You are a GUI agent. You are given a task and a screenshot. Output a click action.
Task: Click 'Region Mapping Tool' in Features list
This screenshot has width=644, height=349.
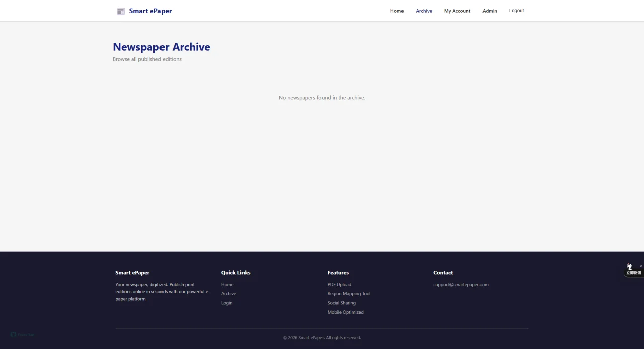click(x=349, y=294)
